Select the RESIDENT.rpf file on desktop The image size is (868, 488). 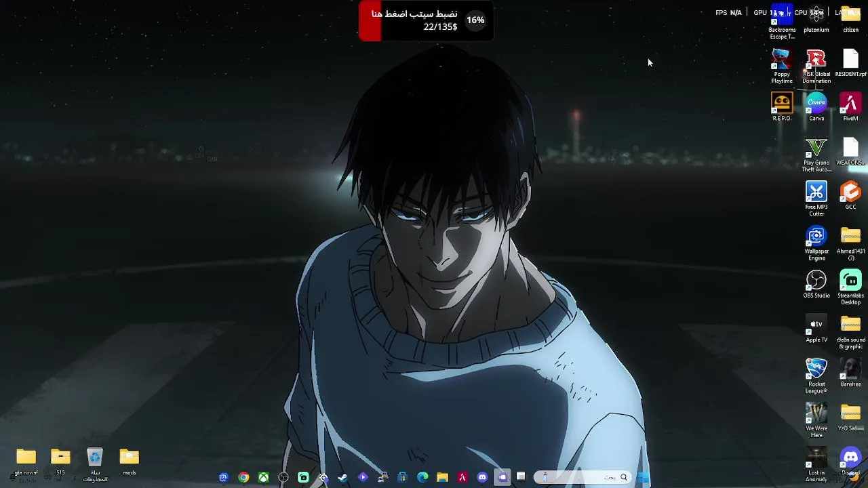850,62
